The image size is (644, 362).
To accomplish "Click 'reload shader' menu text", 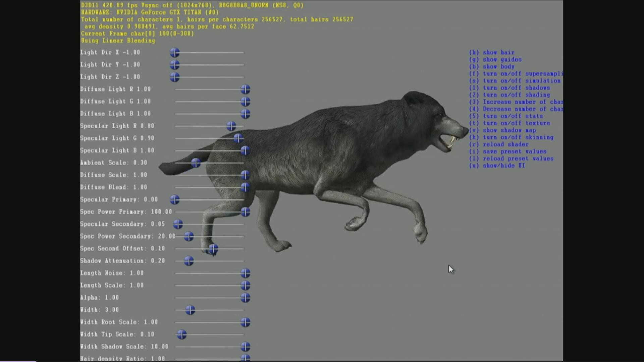I will tap(505, 144).
